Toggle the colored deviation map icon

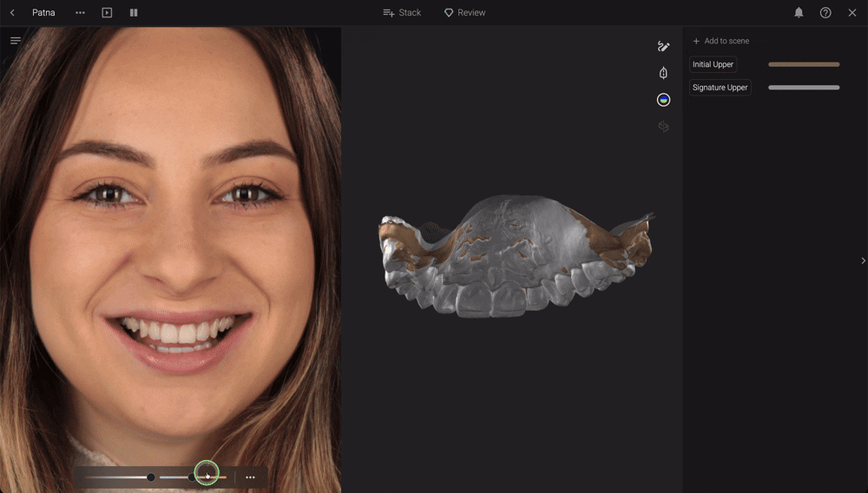[x=663, y=100]
